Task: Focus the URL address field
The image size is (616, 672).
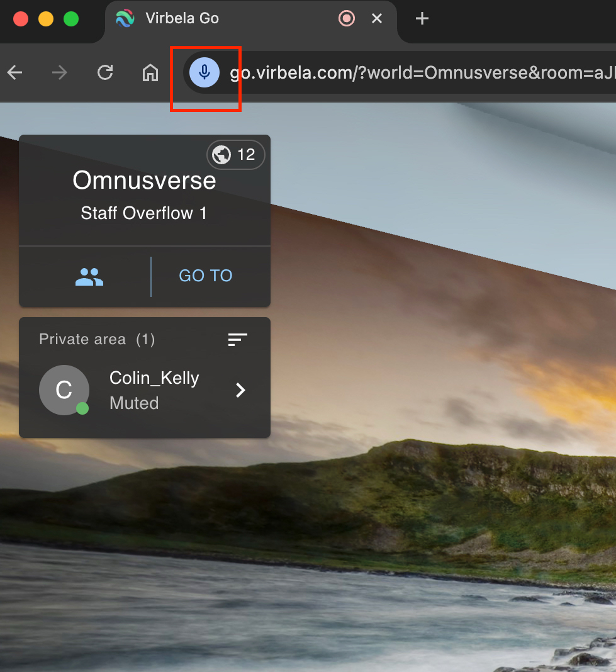Action: (415, 73)
